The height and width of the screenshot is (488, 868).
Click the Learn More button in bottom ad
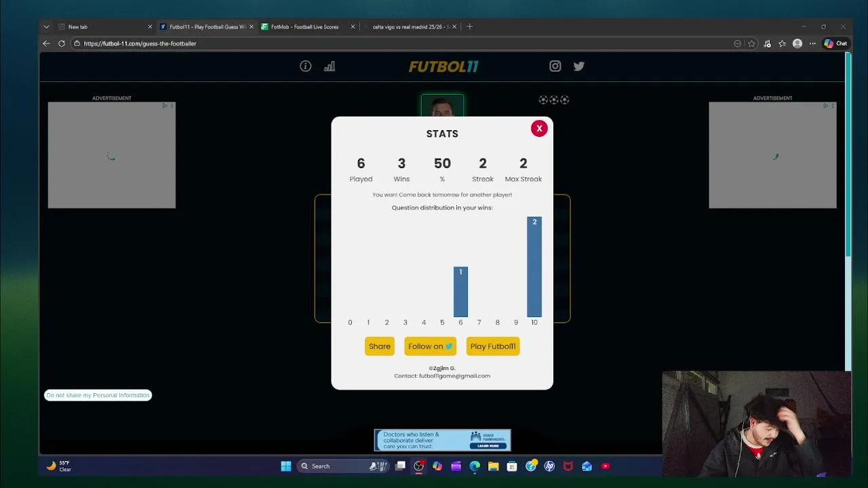488,446
